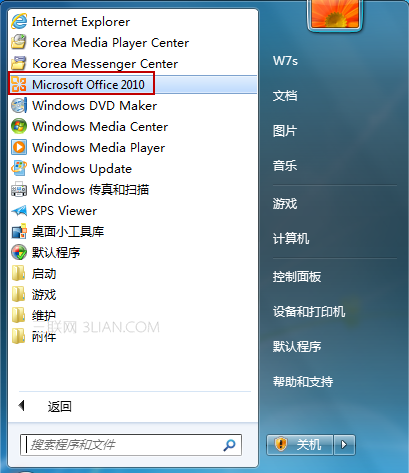The height and width of the screenshot is (473, 409).
Task: Click the Microsoft Office 2010 icon
Action: tap(19, 84)
